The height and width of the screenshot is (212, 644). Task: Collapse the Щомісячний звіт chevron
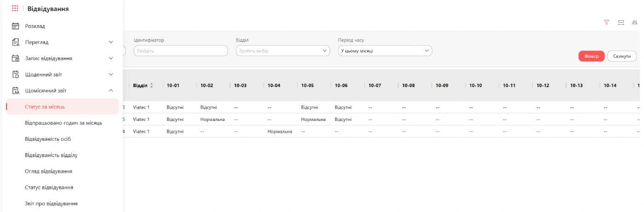(x=111, y=91)
